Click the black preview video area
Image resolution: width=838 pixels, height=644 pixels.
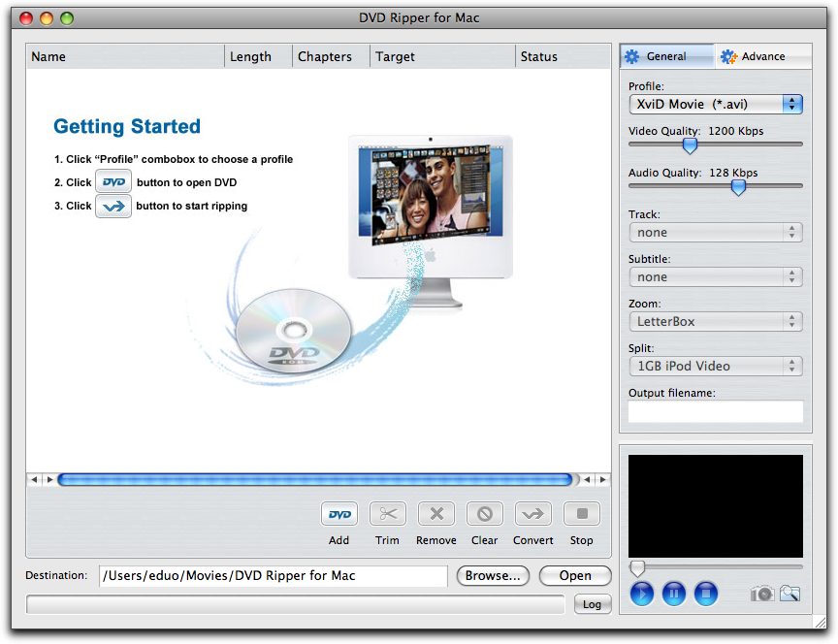tap(716, 506)
